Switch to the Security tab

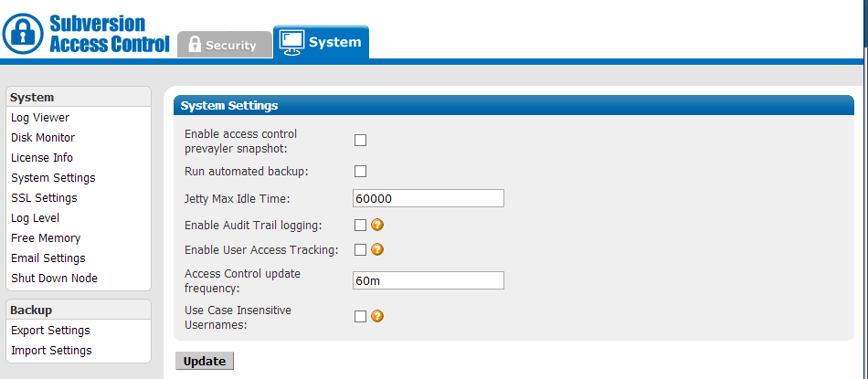point(224,45)
